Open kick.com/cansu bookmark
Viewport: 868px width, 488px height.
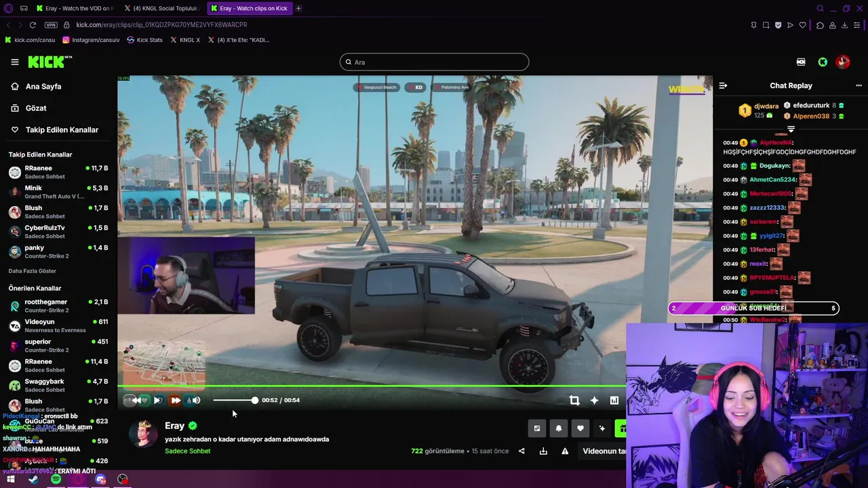[30, 40]
